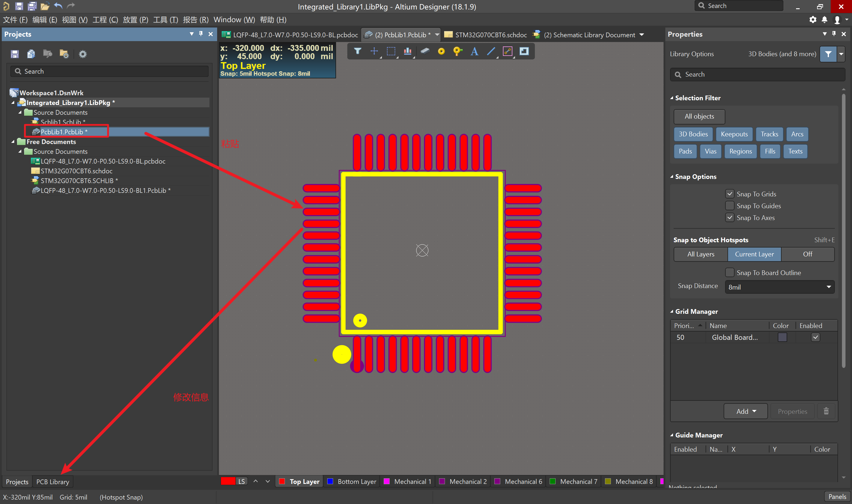Toggle the Keepouts filter button
The image size is (852, 504).
point(734,134)
